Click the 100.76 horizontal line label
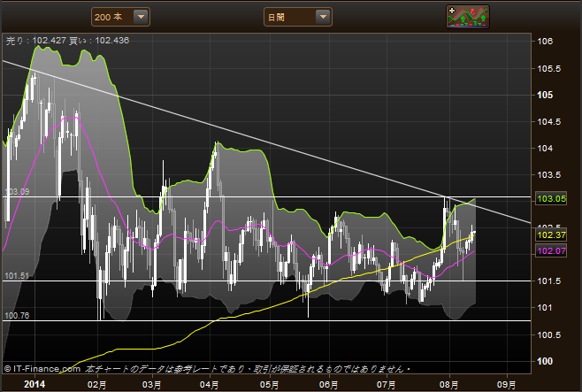The image size is (582, 392). [17, 316]
